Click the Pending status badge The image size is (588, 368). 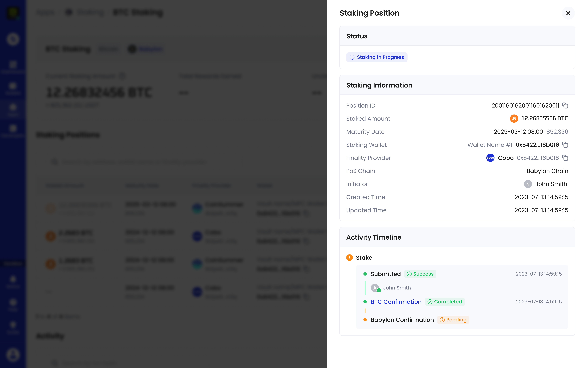point(453,320)
